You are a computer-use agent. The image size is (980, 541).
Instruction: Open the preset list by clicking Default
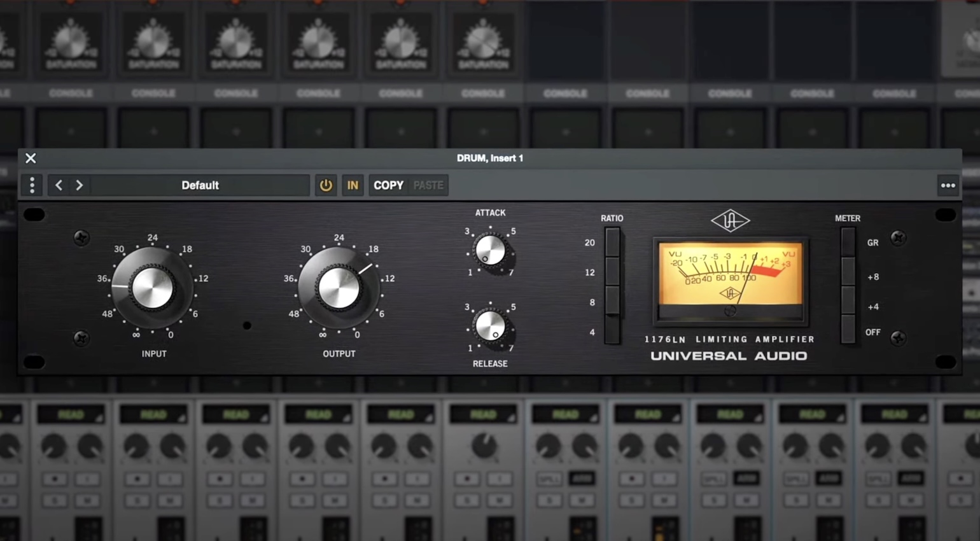tap(200, 185)
